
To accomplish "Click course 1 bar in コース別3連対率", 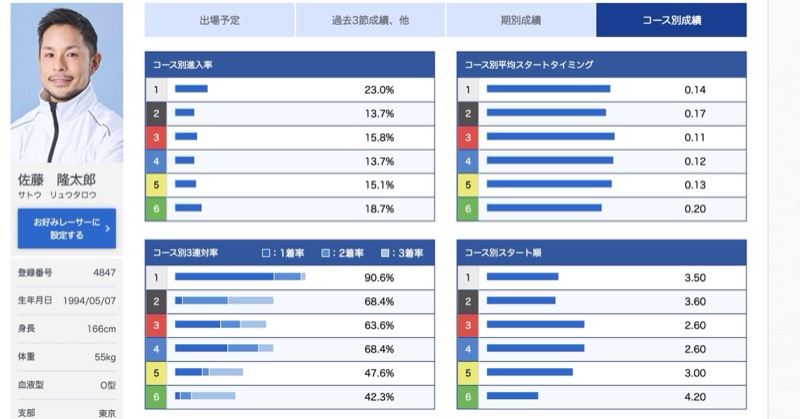I will [x=239, y=277].
